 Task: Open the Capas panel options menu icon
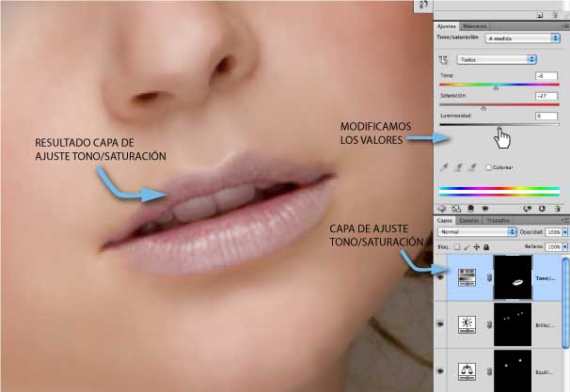coord(565,220)
